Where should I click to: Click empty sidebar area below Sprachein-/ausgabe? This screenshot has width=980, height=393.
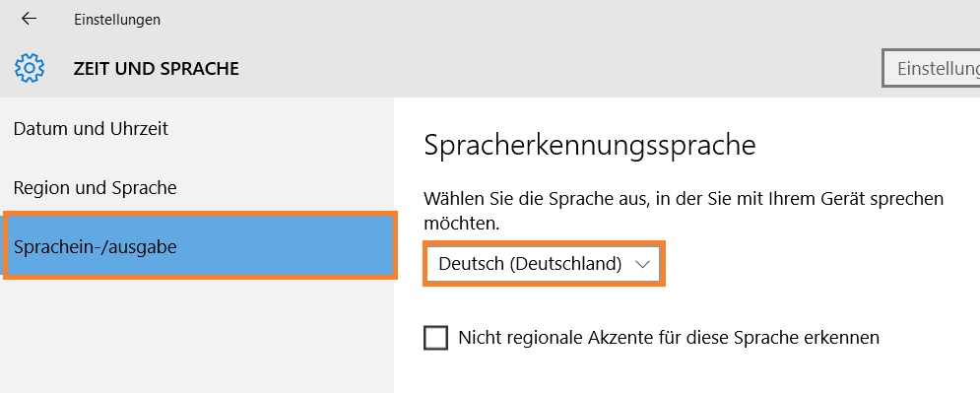click(x=197, y=338)
